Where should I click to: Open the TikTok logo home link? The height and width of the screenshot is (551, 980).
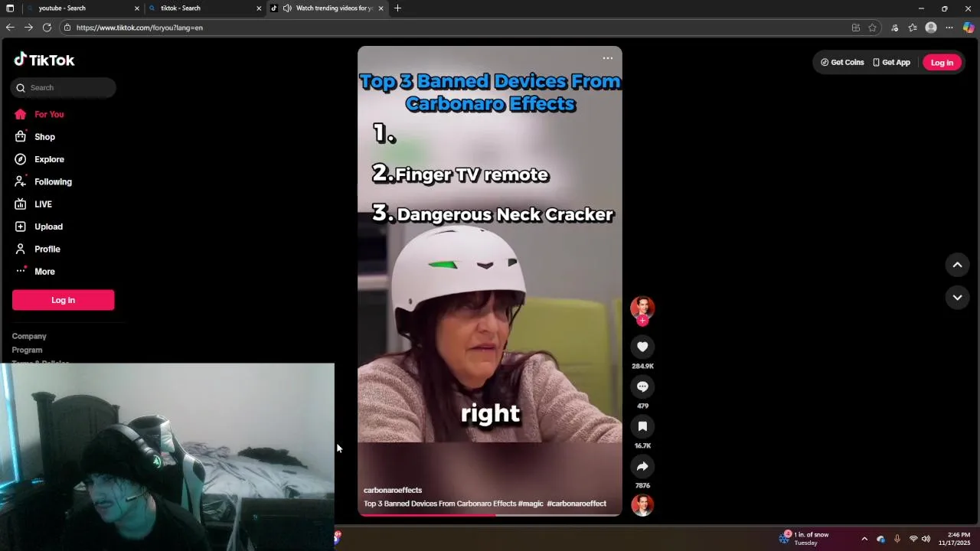(44, 60)
